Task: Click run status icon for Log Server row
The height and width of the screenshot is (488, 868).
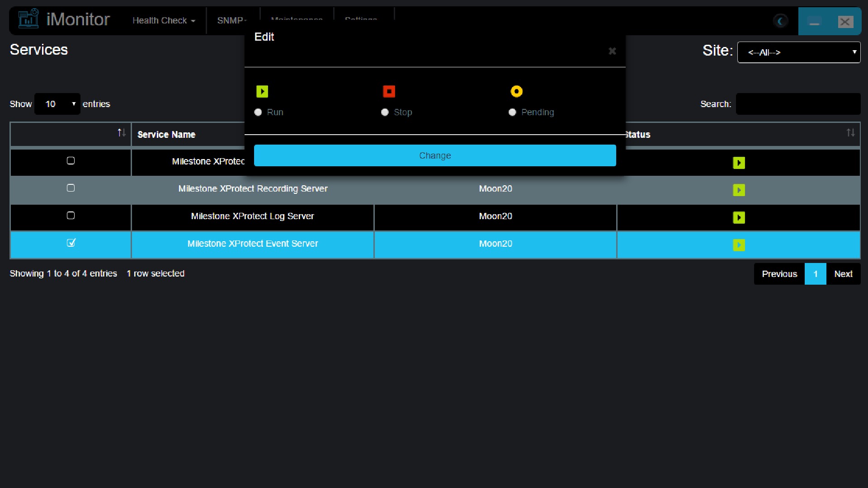Action: coord(739,218)
